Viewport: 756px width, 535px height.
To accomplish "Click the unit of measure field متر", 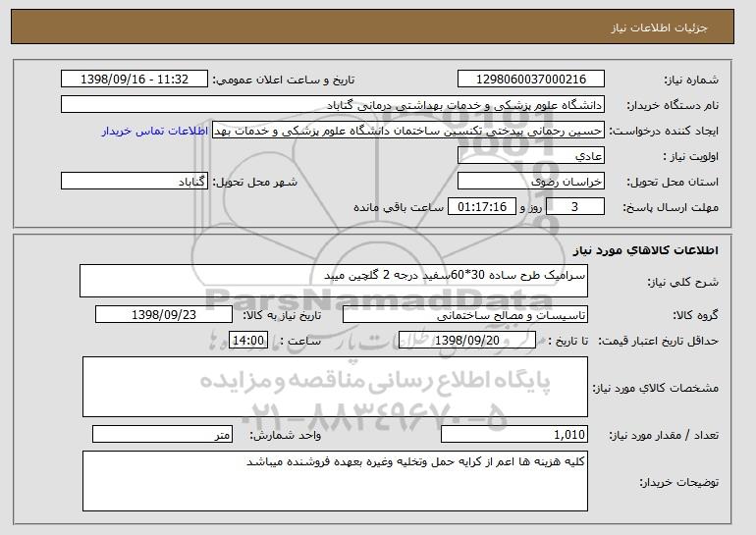I will click(x=162, y=434).
